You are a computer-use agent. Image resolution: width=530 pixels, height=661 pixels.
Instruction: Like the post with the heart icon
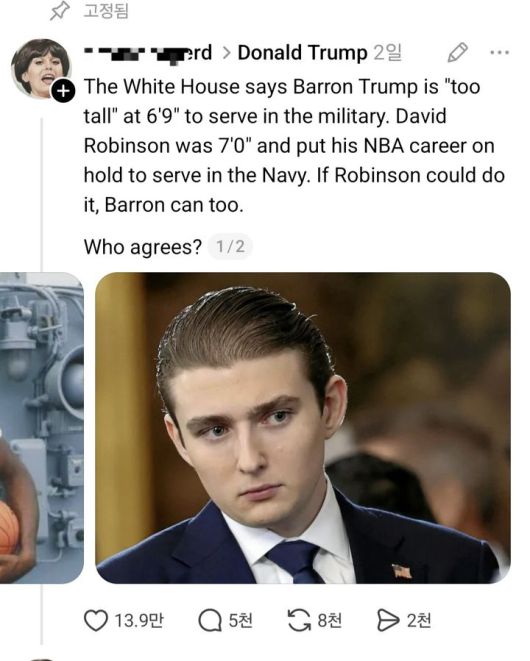(x=96, y=620)
